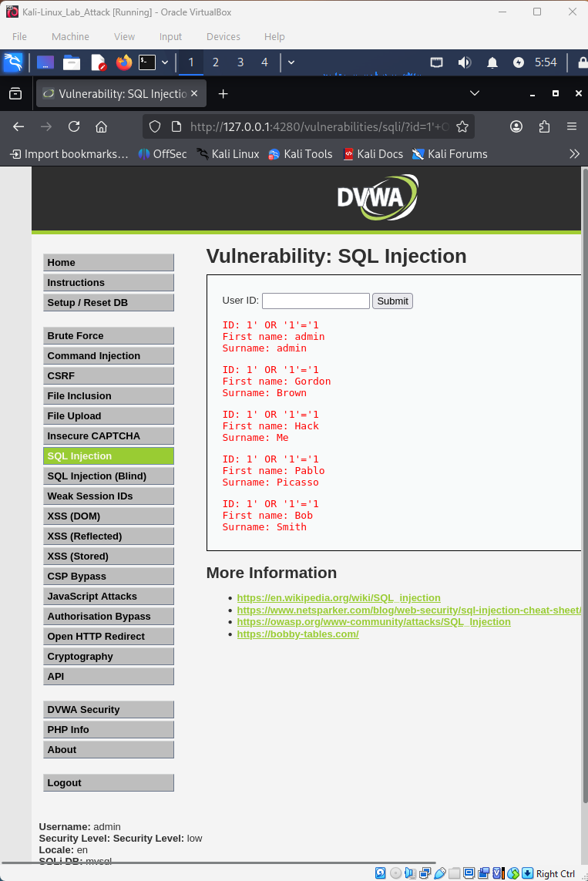Open the Command Injection page

(109, 355)
